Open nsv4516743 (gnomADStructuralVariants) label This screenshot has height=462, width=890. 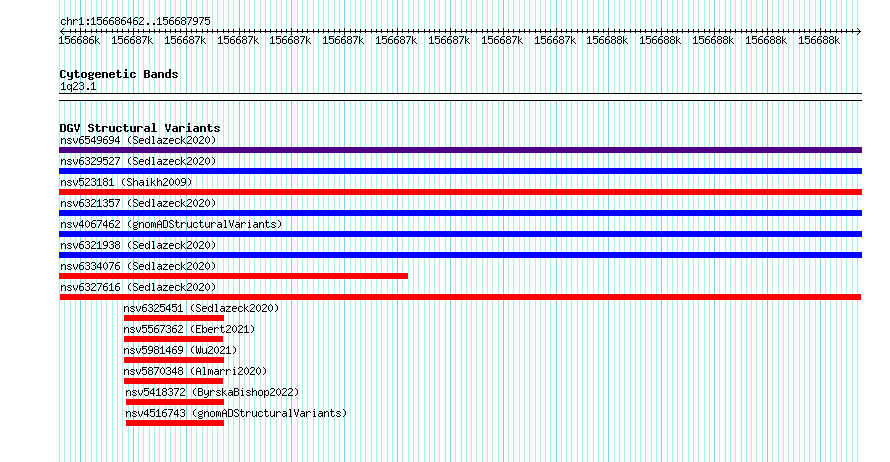coord(236,413)
